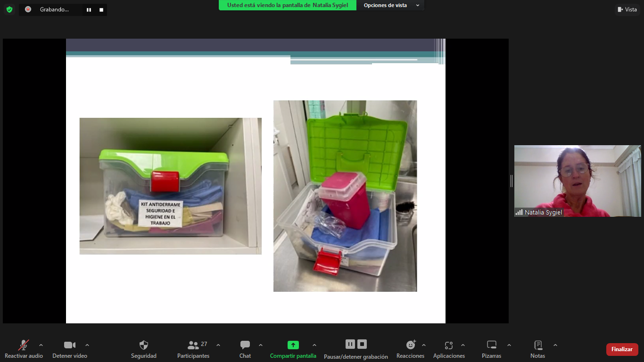Image resolution: width=644 pixels, height=362 pixels.
Task: Expand video options arrow next to camera
Action: tap(87, 345)
